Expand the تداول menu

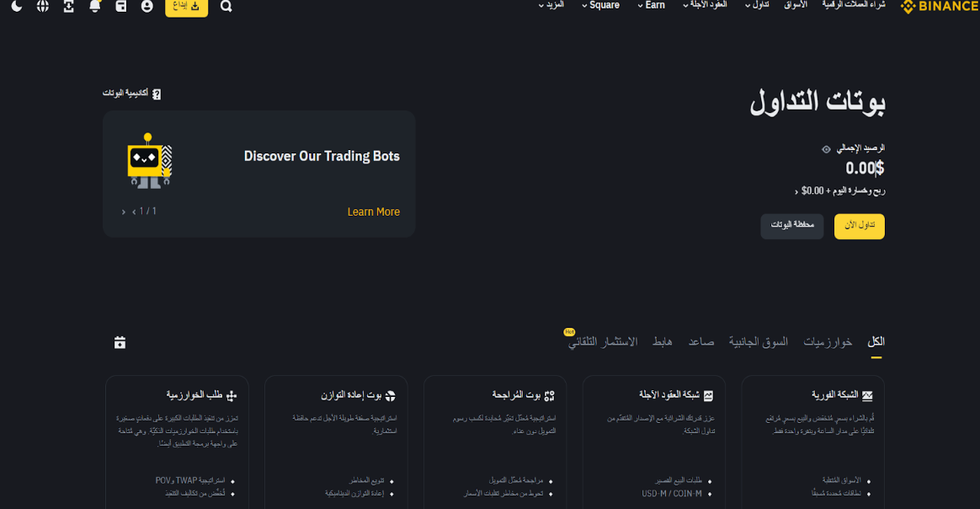[x=757, y=5]
